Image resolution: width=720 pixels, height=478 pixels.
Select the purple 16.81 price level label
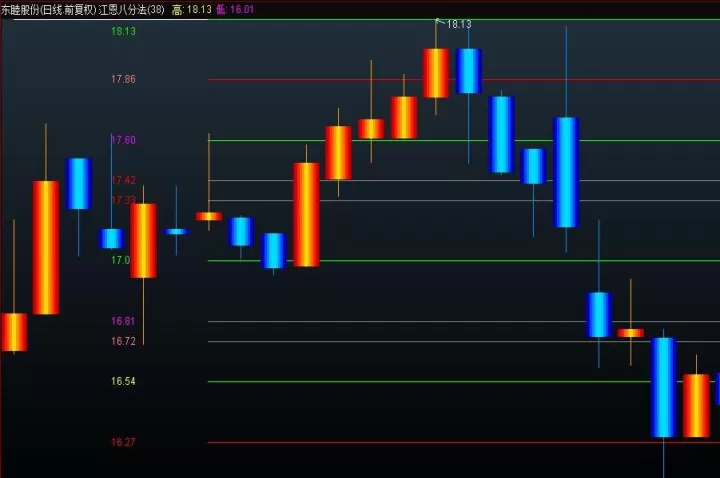click(x=124, y=321)
